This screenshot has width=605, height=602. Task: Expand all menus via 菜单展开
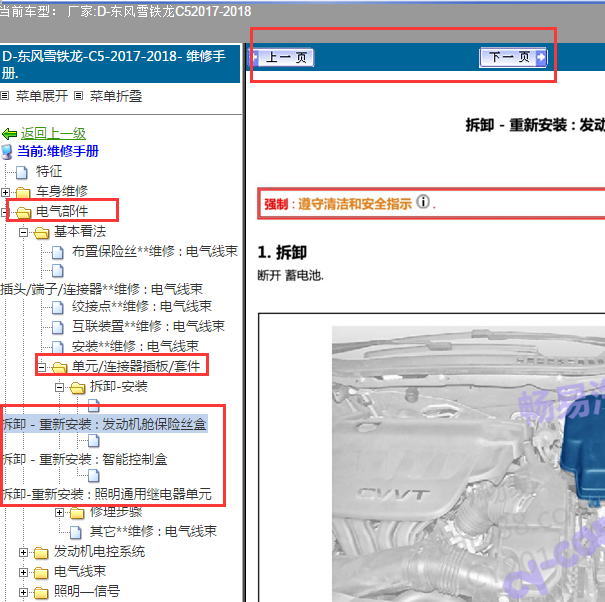pos(42,96)
